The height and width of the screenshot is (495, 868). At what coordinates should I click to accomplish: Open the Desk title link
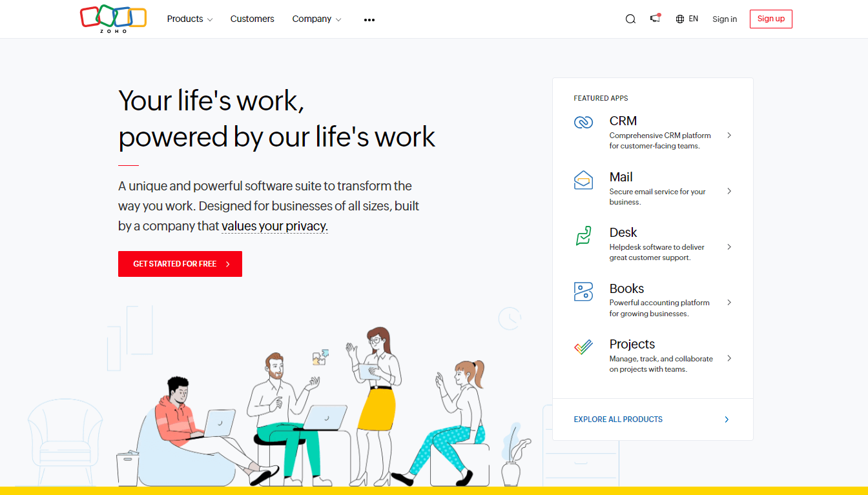(623, 232)
